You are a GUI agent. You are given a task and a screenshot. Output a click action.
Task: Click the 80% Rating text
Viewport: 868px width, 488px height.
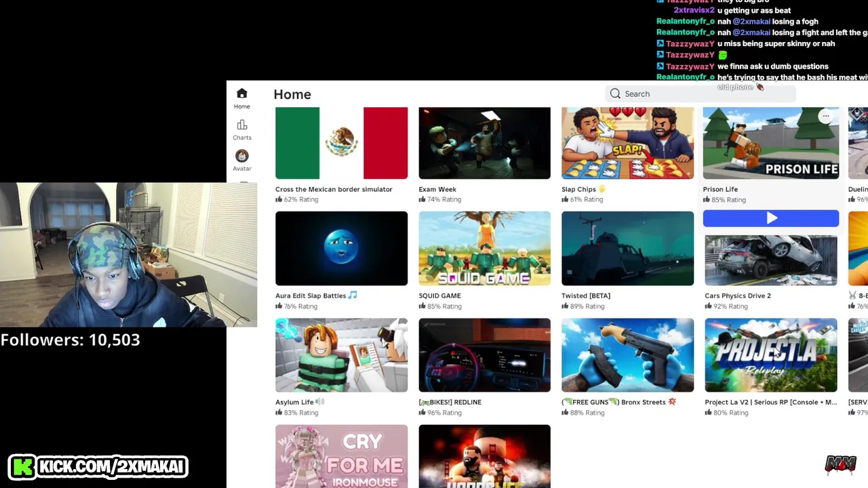tap(731, 413)
